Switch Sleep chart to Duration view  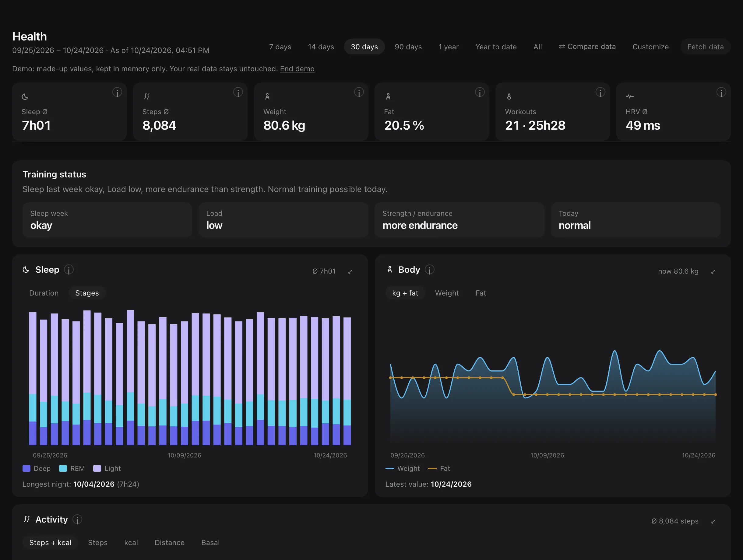click(44, 293)
